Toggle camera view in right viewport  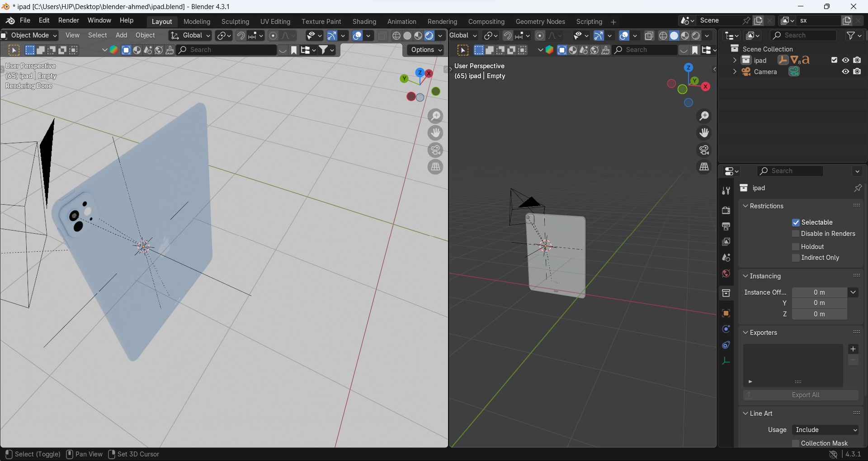click(704, 150)
